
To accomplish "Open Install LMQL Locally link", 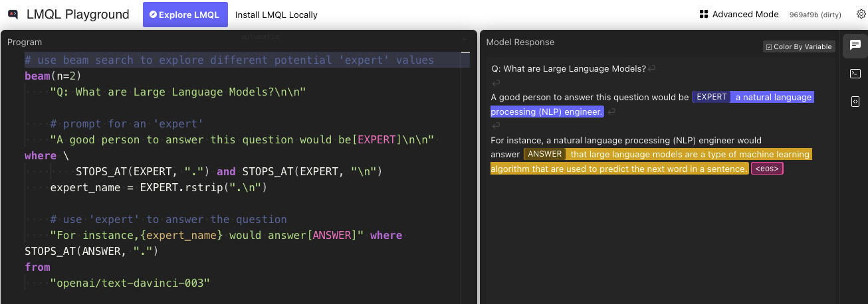I will 276,15.
